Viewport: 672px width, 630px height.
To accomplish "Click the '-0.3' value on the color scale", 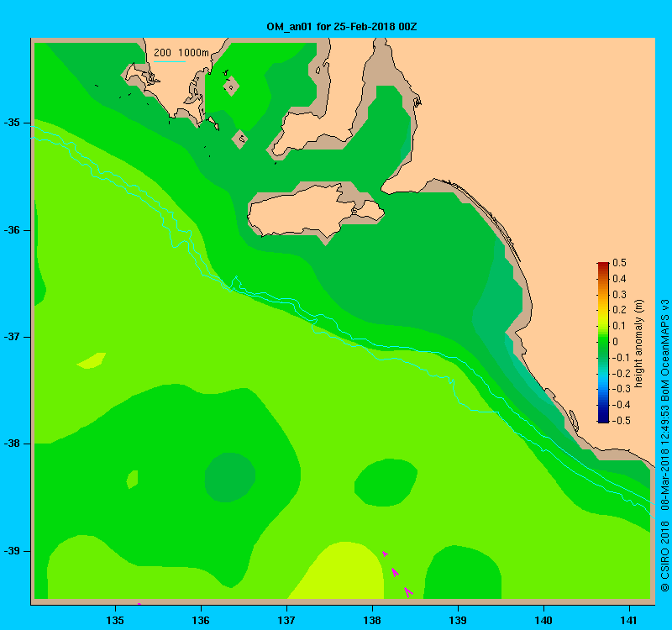I will [x=621, y=389].
